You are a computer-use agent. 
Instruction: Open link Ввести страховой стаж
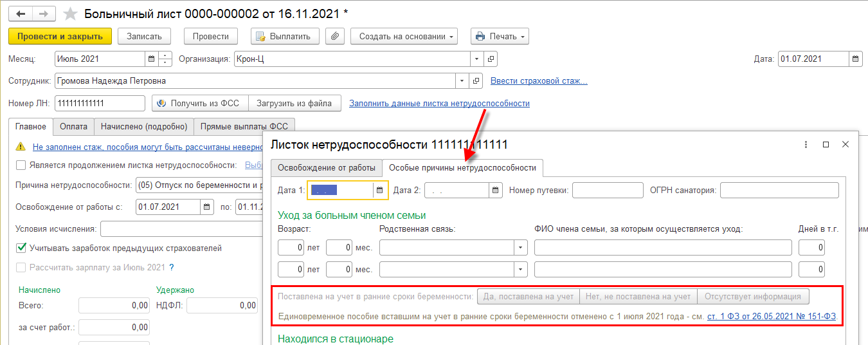(539, 81)
